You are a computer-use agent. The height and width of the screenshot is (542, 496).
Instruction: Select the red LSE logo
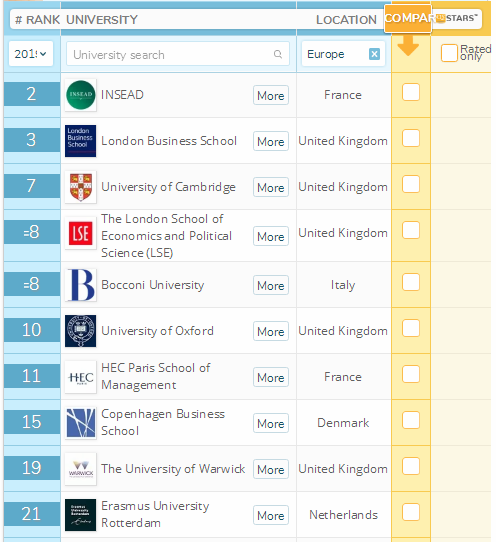[81, 233]
